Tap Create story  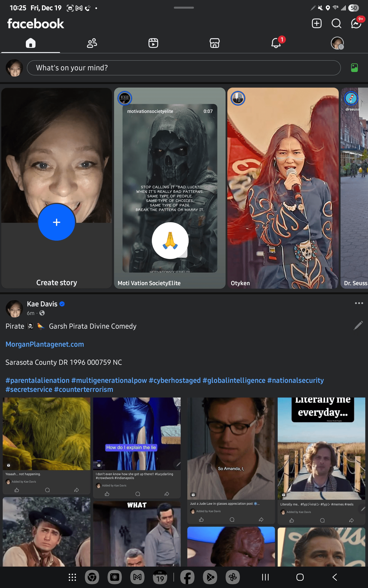(57, 222)
